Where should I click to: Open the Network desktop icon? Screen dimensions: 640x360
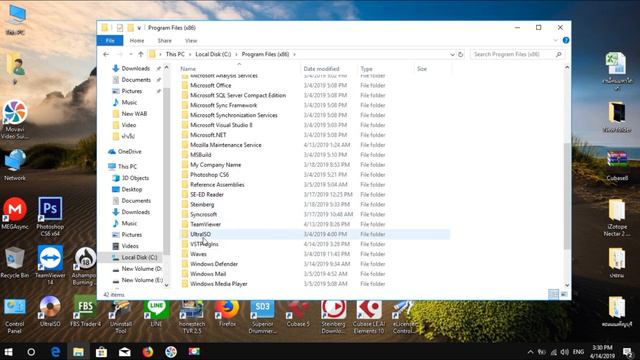(15, 165)
